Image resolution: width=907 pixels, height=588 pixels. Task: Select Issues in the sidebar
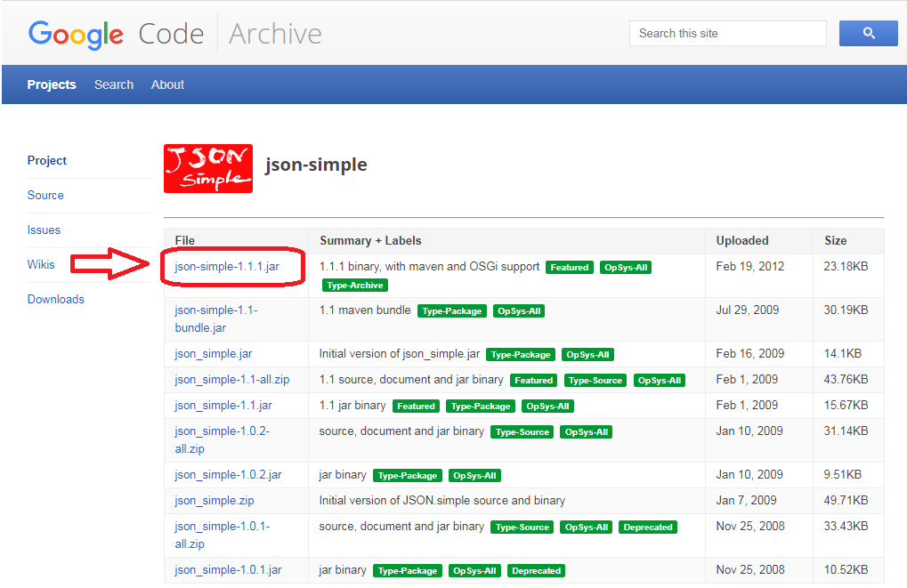44,230
